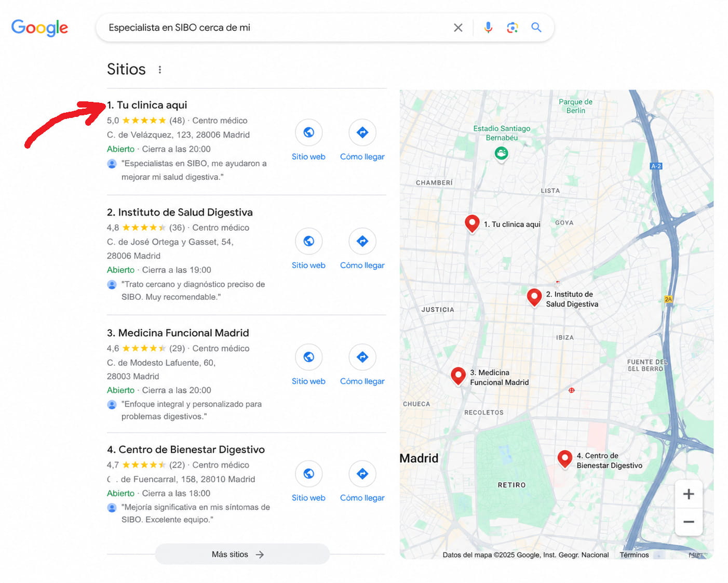728x583 pixels.
Task: Click the Sitio web icon for Medicina Funcional Madrid
Action: point(308,357)
